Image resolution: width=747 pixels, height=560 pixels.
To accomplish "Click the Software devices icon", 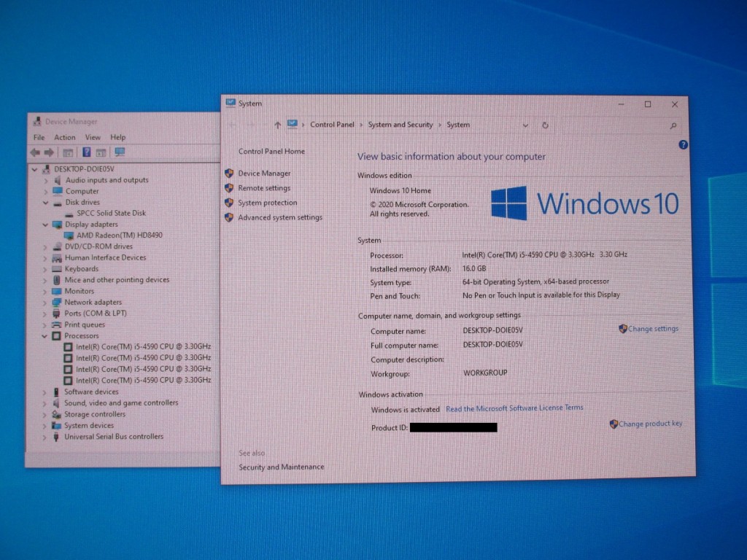I will 55,392.
